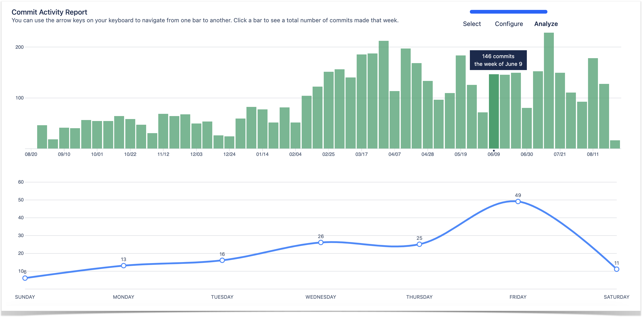Viewport: 644px width, 318px height.
Task: Click the MONDAY axis label
Action: point(124,297)
